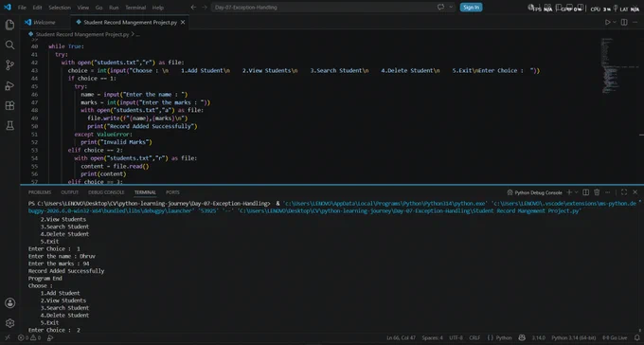Open the Extensions view

[9, 105]
